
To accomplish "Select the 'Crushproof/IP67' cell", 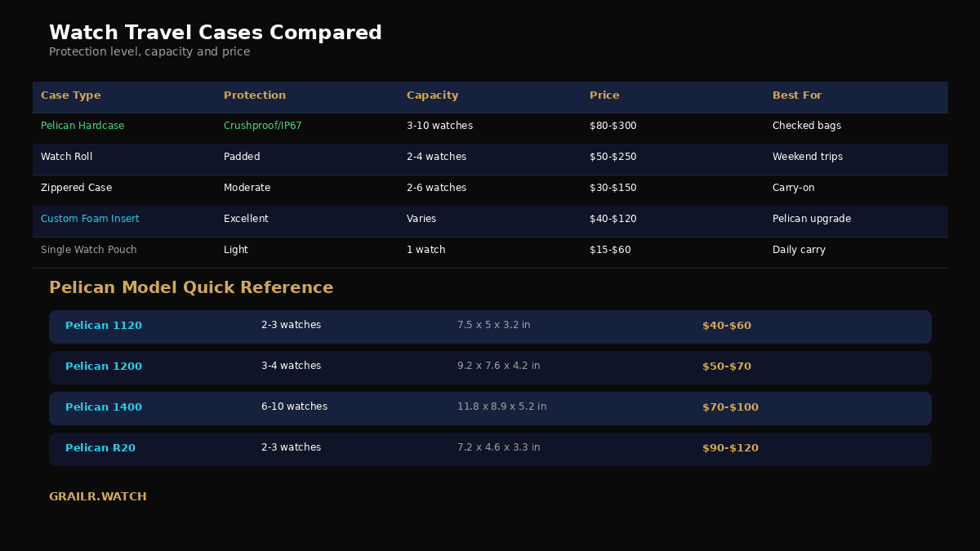I will tap(263, 126).
